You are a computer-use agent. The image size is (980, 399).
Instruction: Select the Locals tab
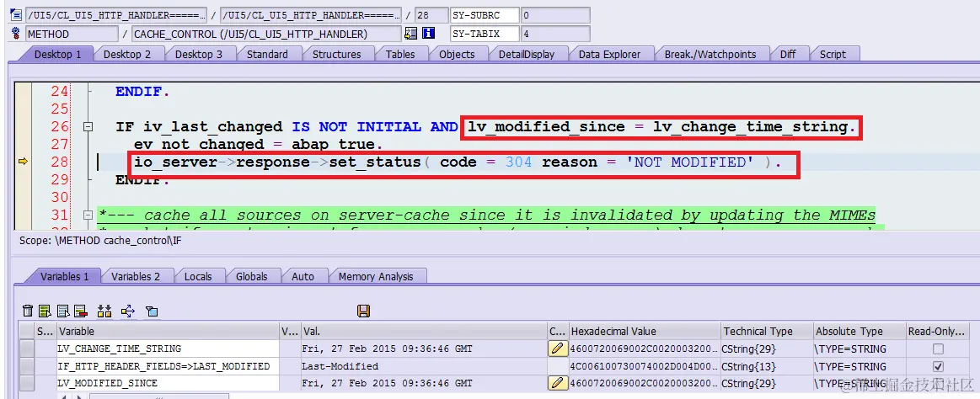tap(197, 276)
